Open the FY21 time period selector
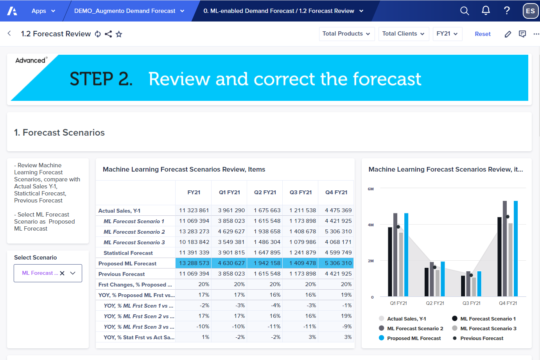This screenshot has height=360, width=540. pos(447,34)
